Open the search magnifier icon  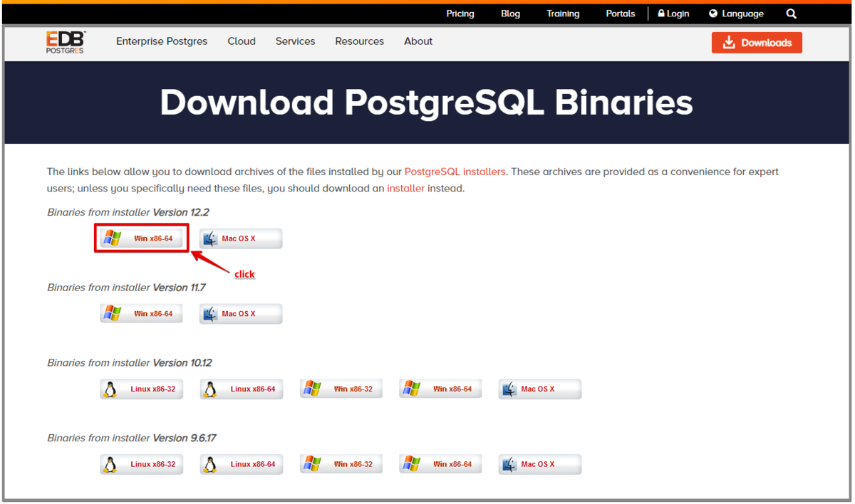click(792, 14)
